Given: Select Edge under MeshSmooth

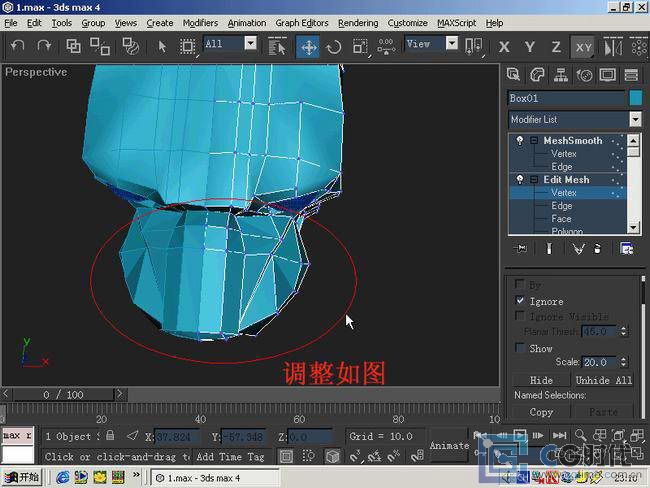Looking at the screenshot, I should [x=562, y=167].
